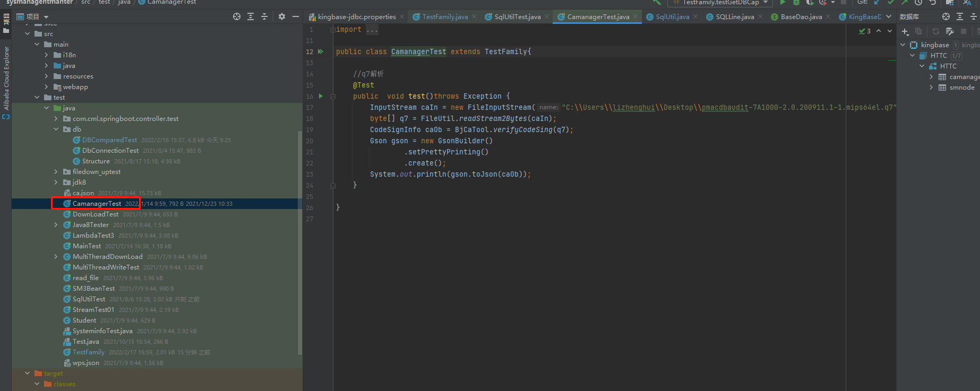Screen dimensions: 980x391
Task: Collapse all nodes in the Project panel
Action: click(264, 16)
